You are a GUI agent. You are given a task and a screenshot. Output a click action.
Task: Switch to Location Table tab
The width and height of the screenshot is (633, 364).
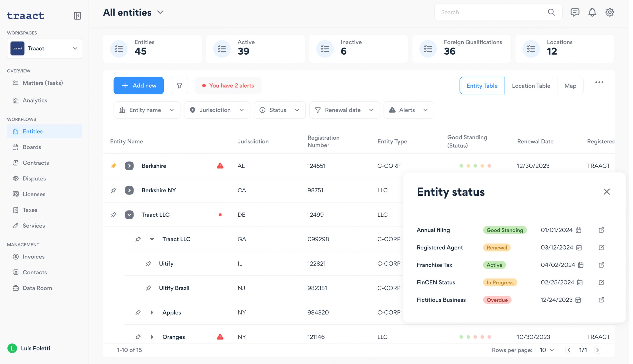(x=531, y=86)
